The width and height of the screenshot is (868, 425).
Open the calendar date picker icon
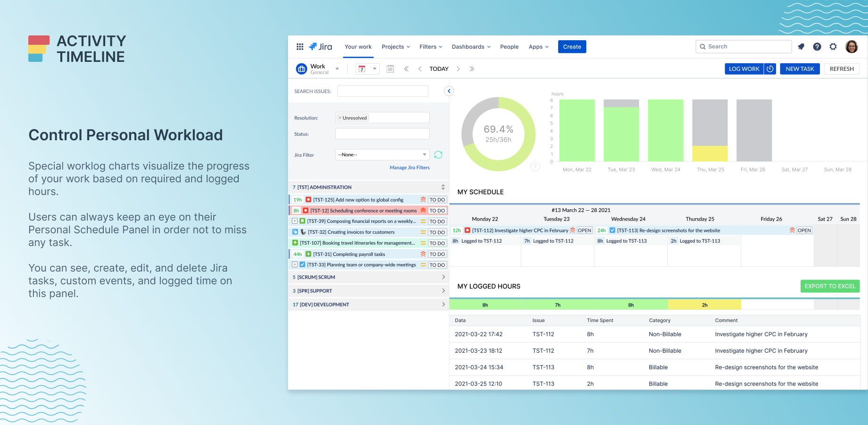(390, 69)
